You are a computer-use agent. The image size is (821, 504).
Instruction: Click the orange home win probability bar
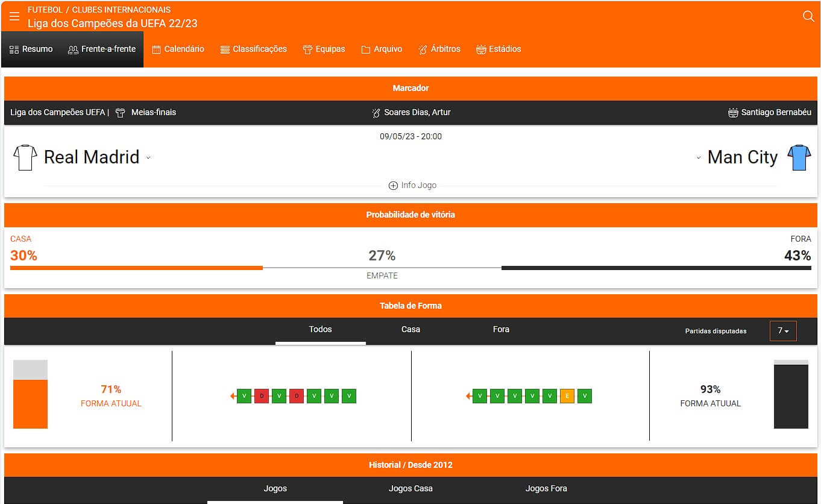click(x=136, y=268)
